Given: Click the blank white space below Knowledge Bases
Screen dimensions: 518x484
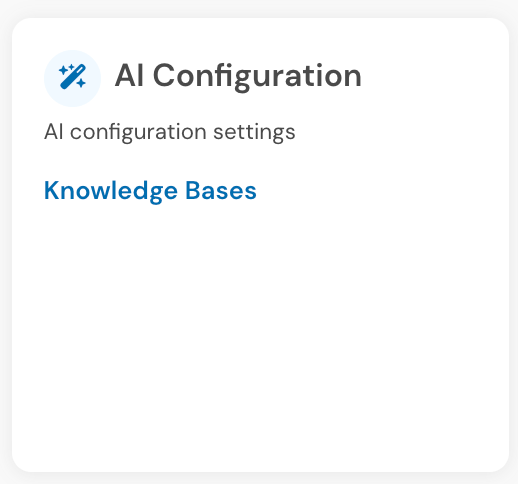Looking at the screenshot, I should [x=260, y=333].
